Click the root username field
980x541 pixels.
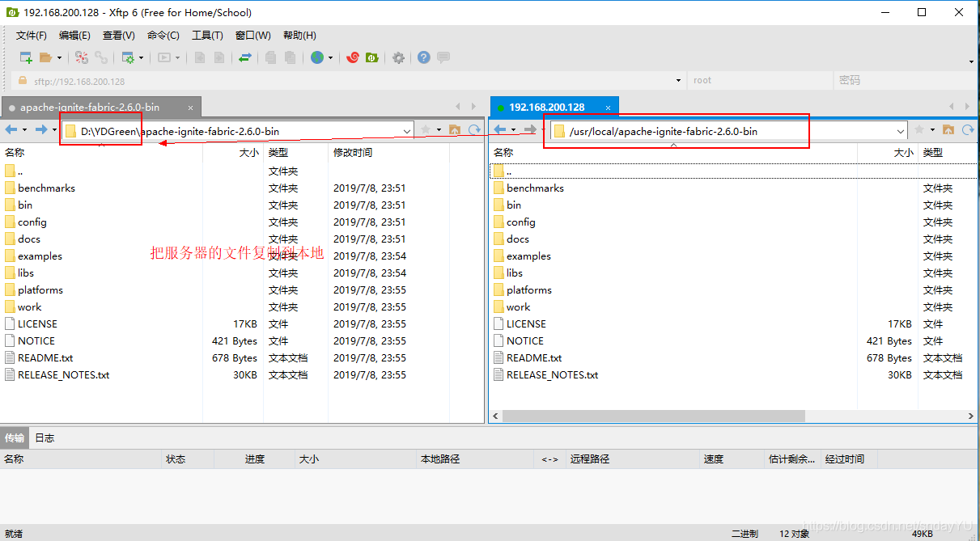pyautogui.click(x=761, y=80)
